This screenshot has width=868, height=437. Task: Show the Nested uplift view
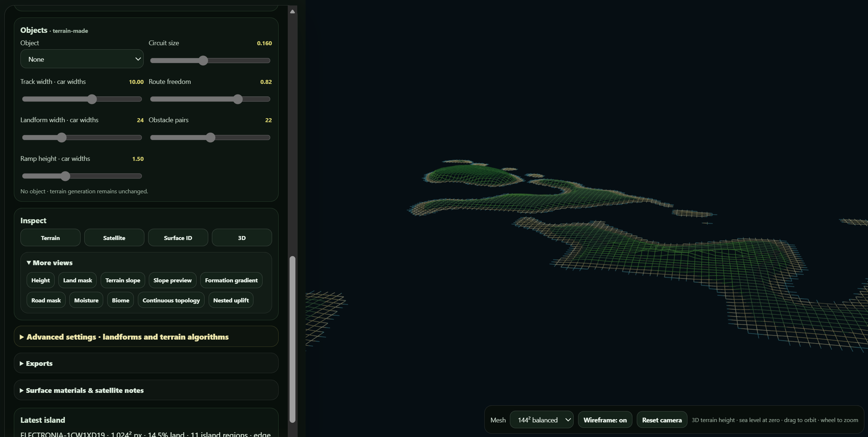point(231,300)
